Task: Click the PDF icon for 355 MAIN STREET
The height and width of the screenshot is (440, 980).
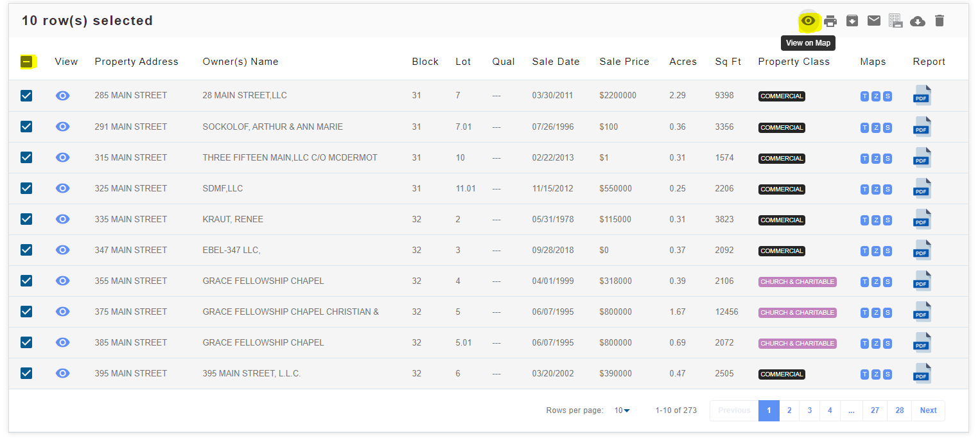Action: pos(922,281)
